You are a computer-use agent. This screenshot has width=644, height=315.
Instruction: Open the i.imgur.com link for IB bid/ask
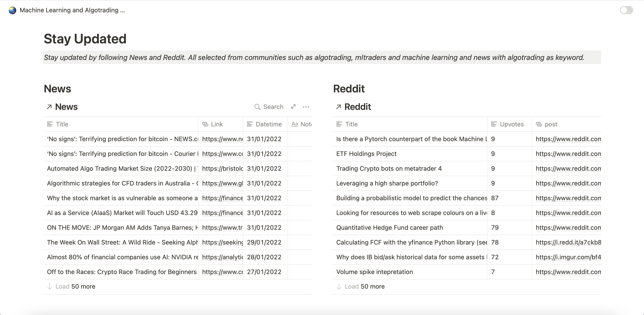coord(568,257)
